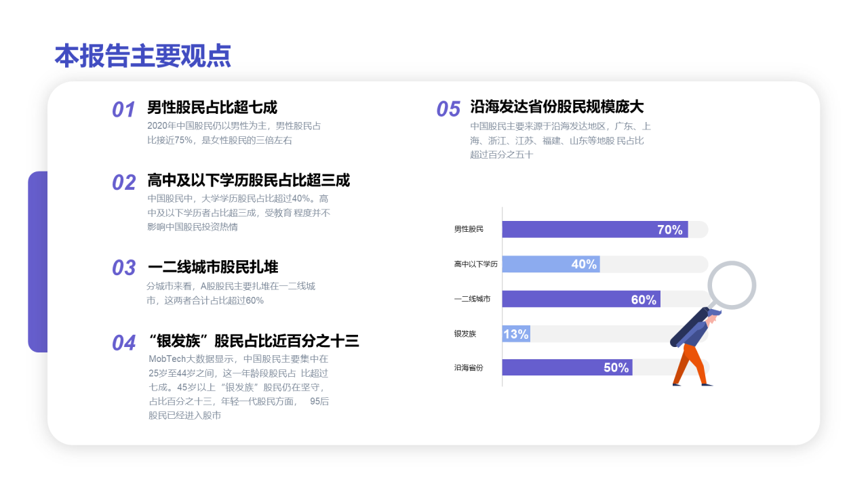This screenshot has width=868, height=488.
Task: Click the 13% bar for 银发族
Action: tap(516, 334)
